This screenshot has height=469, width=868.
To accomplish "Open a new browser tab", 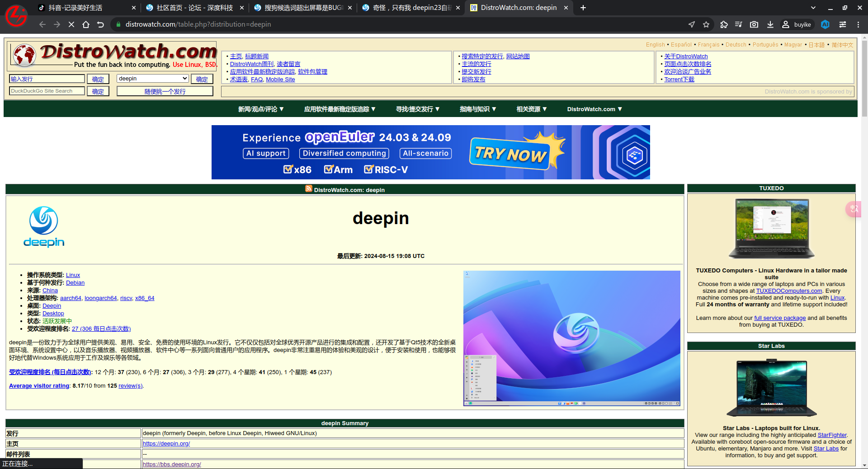I will [583, 8].
